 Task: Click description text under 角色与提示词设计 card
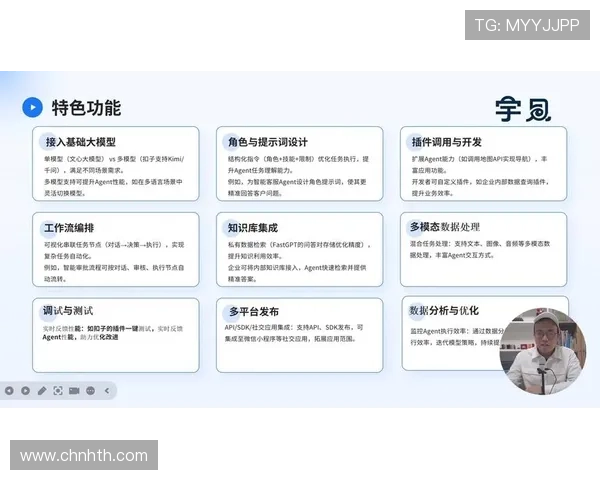(x=298, y=176)
